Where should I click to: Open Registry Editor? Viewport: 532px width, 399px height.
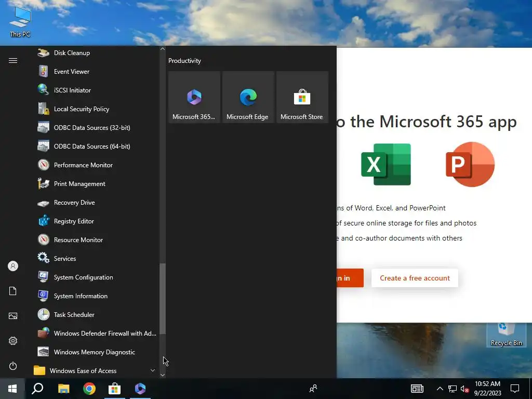point(95,221)
